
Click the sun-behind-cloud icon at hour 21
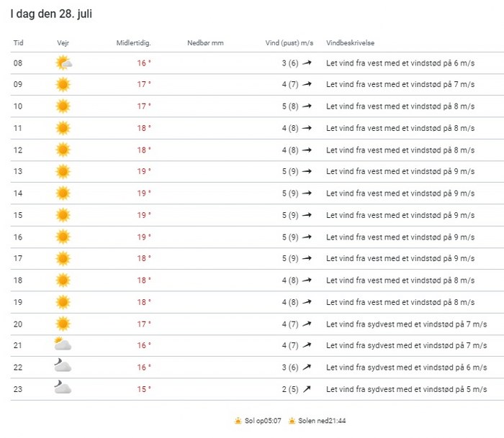point(63,345)
